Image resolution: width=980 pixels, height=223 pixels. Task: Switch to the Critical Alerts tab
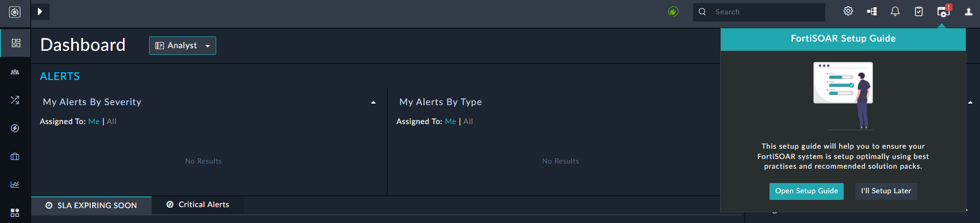pos(198,205)
